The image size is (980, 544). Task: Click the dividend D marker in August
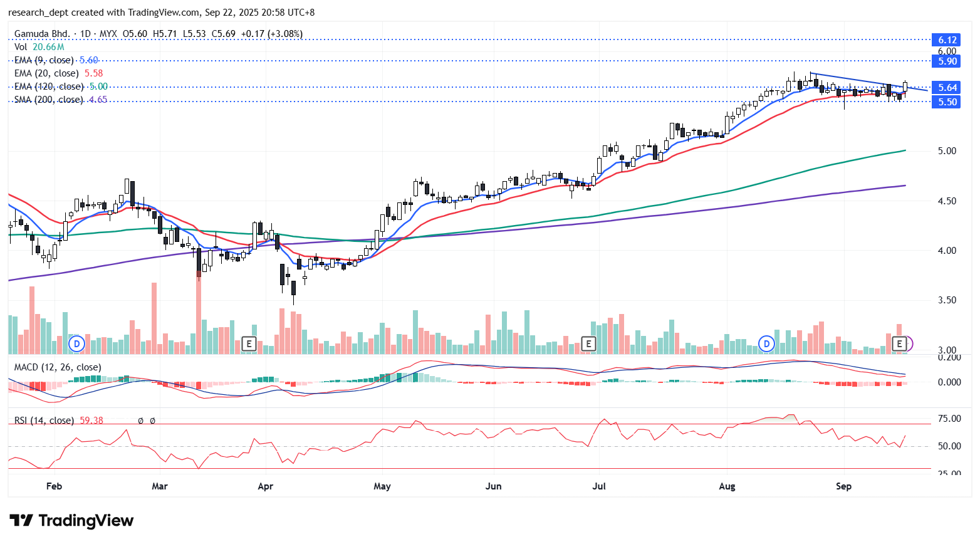(766, 343)
